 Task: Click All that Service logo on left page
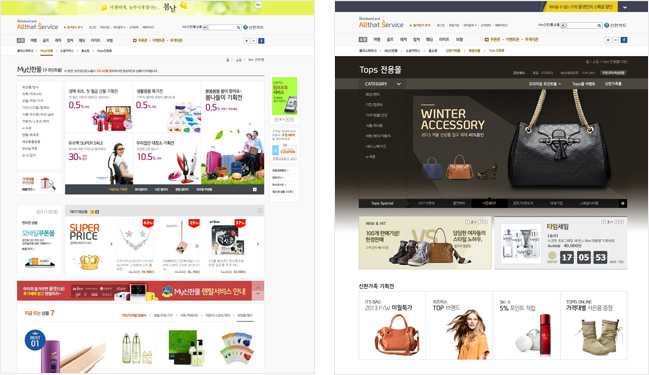(x=37, y=25)
